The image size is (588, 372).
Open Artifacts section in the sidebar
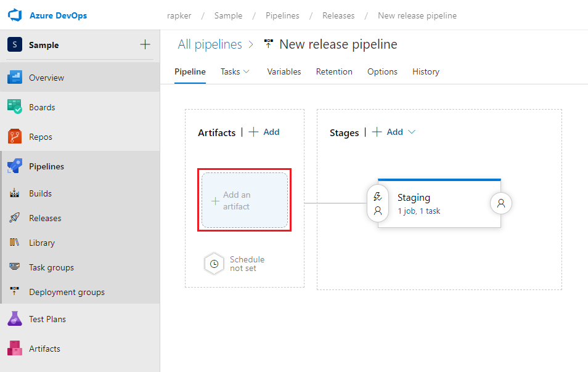[44, 349]
